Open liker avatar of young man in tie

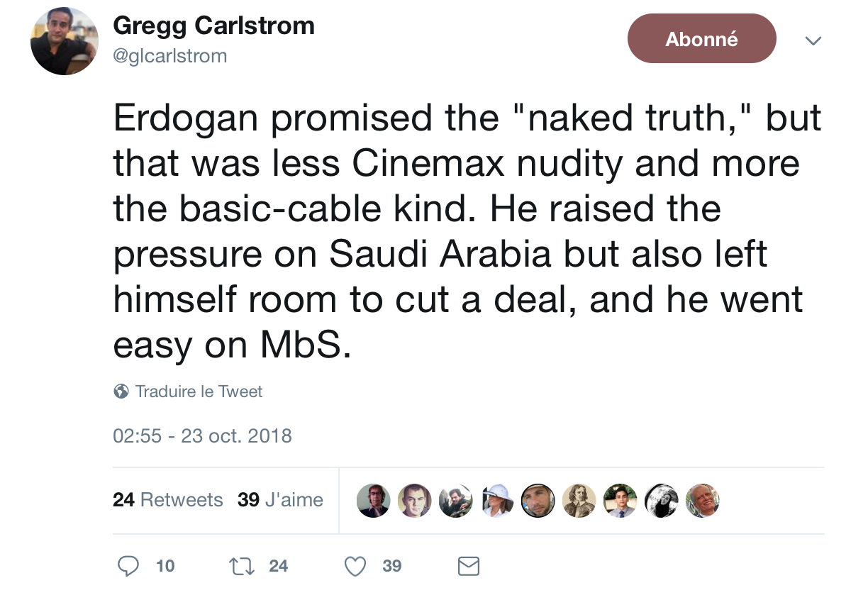(x=620, y=501)
